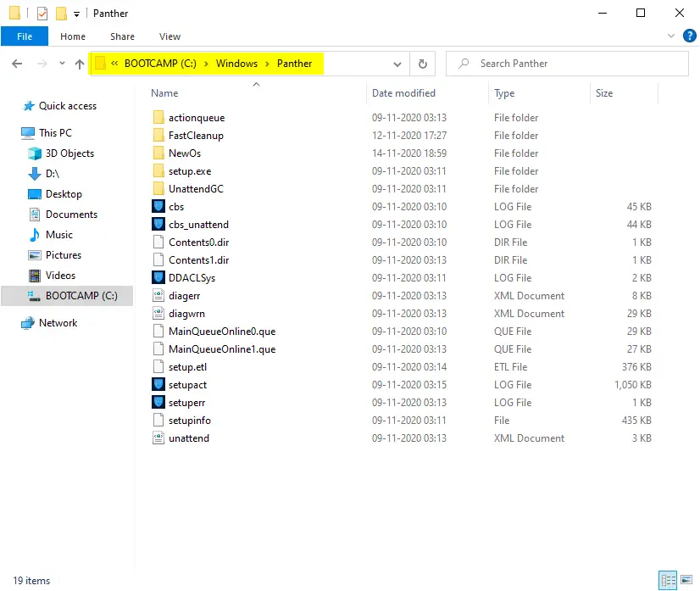Click the 1,050 KB size of setupact
Screen dimensions: 700x591
[632, 385]
